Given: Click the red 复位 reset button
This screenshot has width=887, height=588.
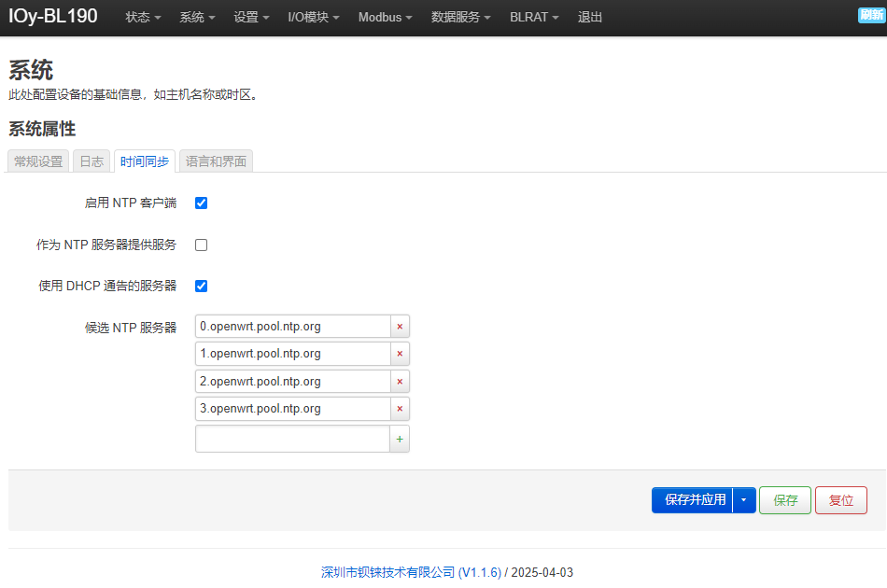Looking at the screenshot, I should click(x=840, y=500).
